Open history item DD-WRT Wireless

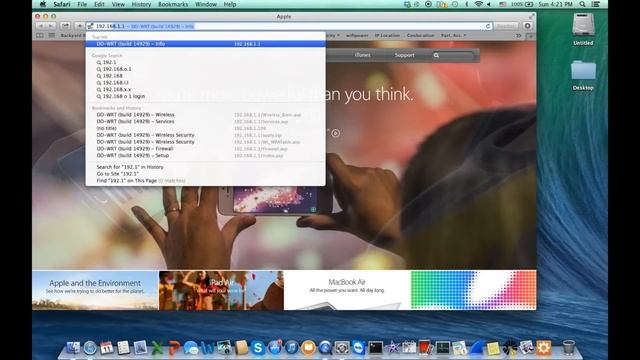click(x=205, y=115)
